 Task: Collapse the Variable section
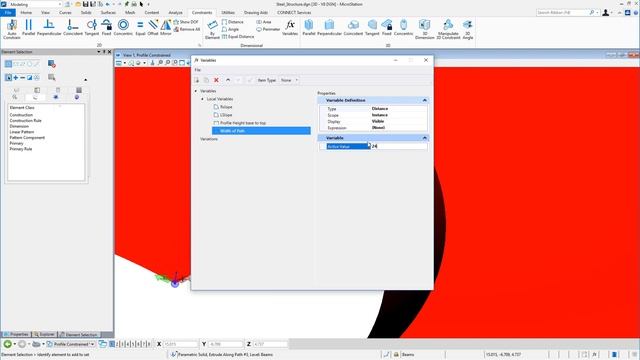(x=424, y=138)
